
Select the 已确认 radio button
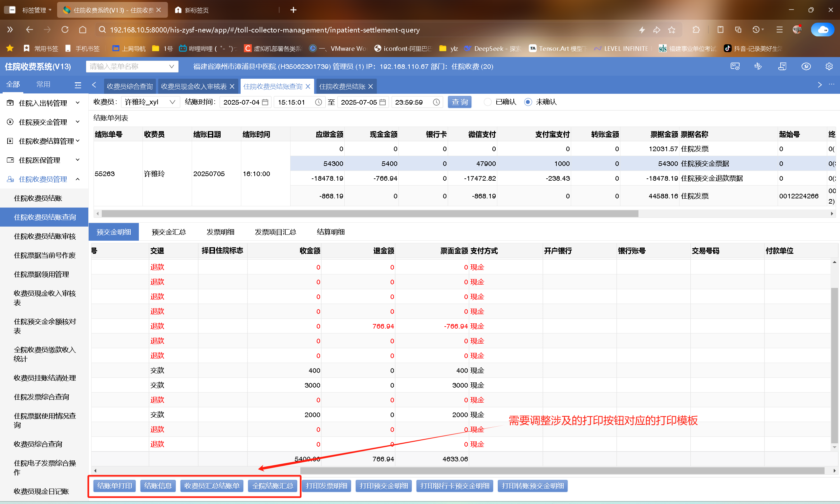click(x=487, y=102)
